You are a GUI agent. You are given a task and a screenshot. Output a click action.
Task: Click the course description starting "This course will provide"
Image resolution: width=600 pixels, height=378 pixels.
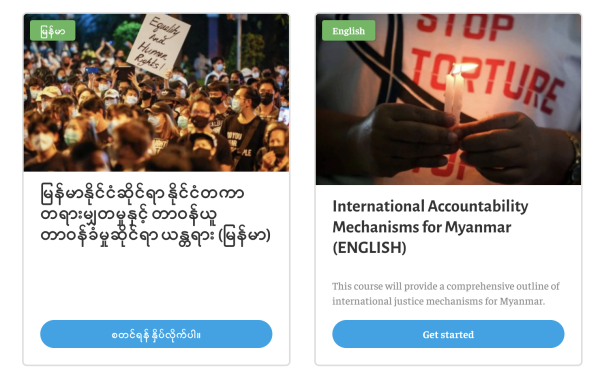pyautogui.click(x=446, y=293)
